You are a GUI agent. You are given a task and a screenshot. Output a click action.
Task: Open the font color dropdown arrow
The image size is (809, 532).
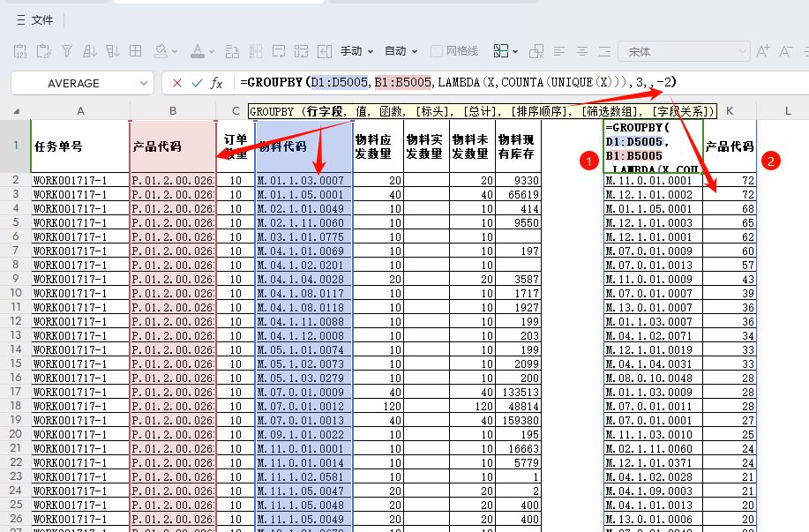212,51
